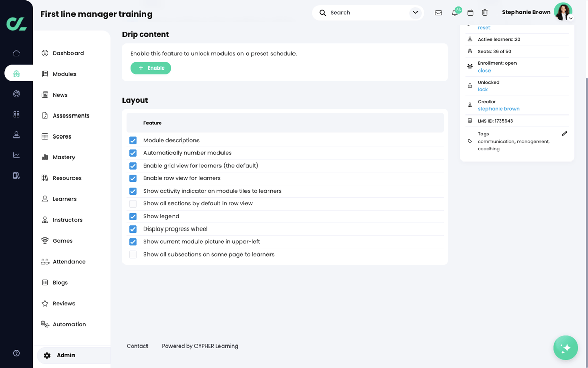Click the Enable drip content button
This screenshot has width=588, height=368.
(151, 68)
